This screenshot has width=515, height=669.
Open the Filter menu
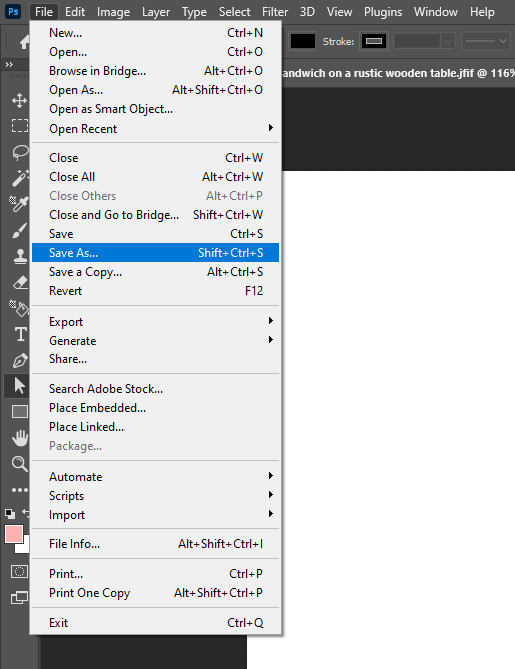pyautogui.click(x=275, y=12)
